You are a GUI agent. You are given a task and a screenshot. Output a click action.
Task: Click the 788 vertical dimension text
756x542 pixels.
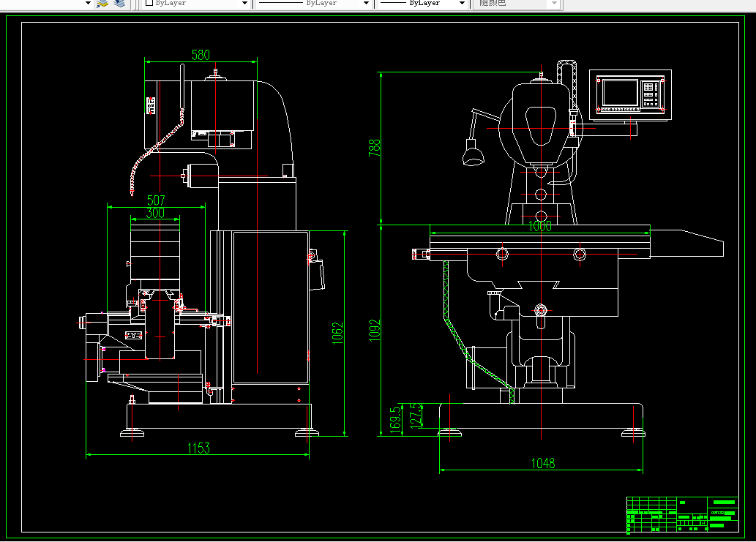(x=375, y=148)
